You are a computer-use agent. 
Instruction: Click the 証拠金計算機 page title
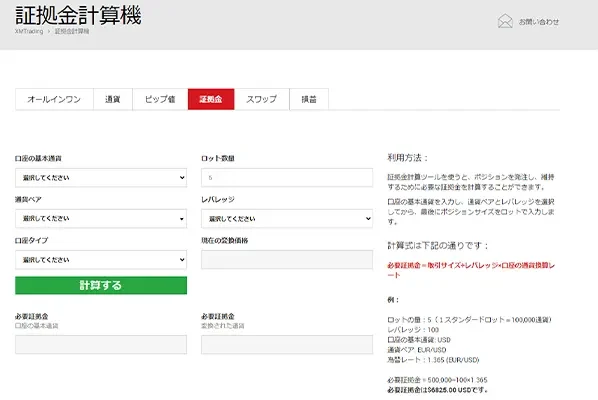78,15
